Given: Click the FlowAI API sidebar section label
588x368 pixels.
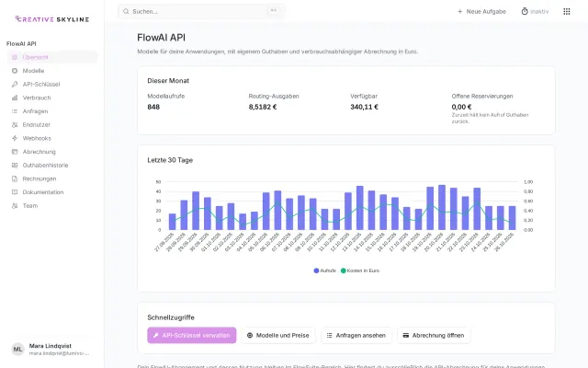Looking at the screenshot, I should coord(21,43).
